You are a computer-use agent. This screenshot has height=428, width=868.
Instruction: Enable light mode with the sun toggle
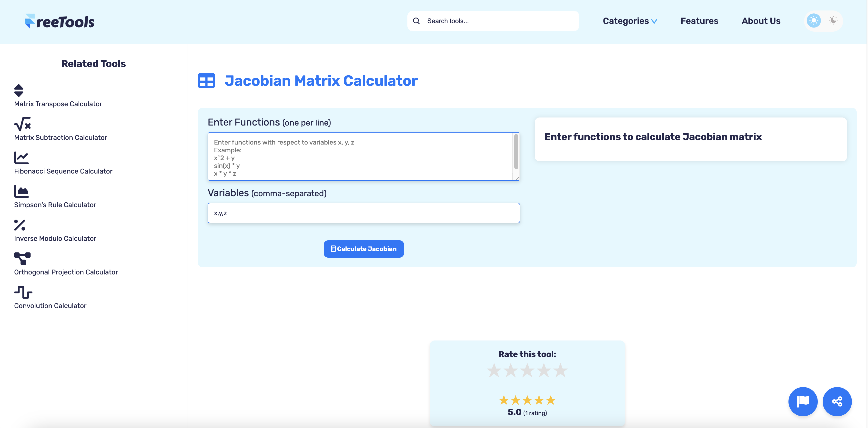coord(814,20)
